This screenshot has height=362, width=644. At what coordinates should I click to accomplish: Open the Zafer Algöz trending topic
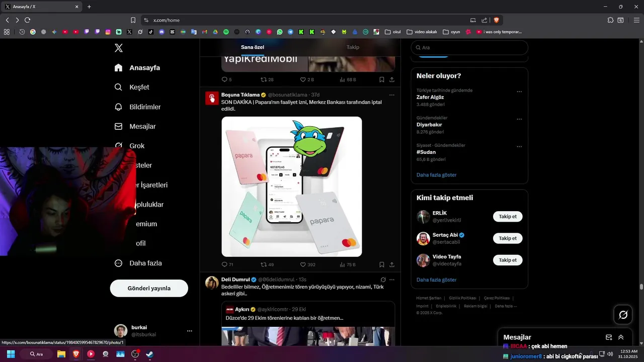coord(430,97)
